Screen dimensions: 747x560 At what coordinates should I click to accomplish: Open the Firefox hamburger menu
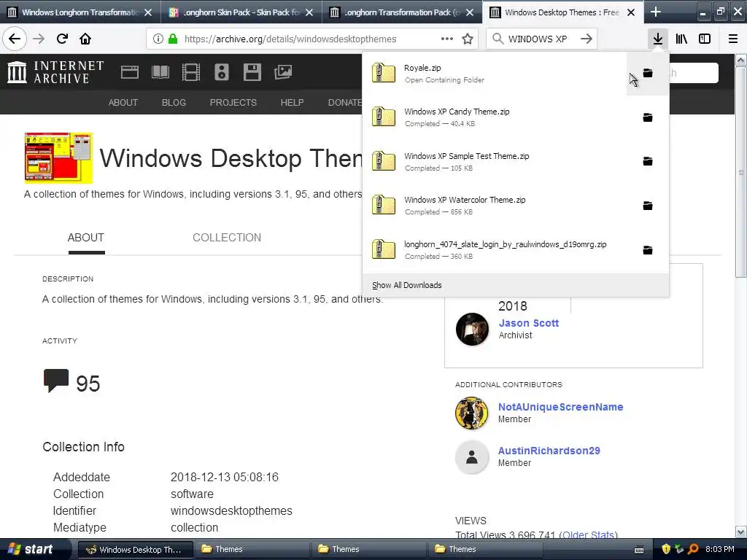point(732,39)
